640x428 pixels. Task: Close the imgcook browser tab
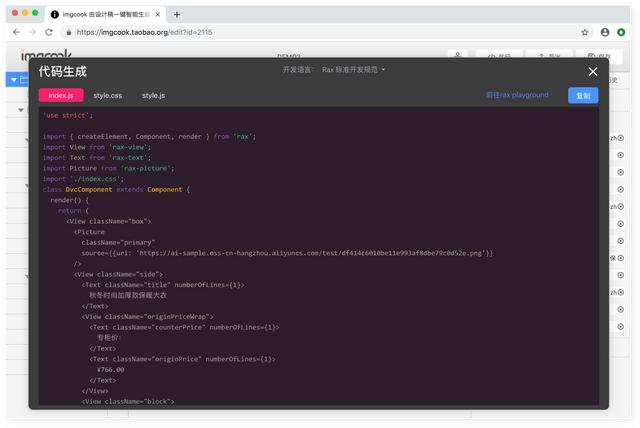[x=158, y=14]
